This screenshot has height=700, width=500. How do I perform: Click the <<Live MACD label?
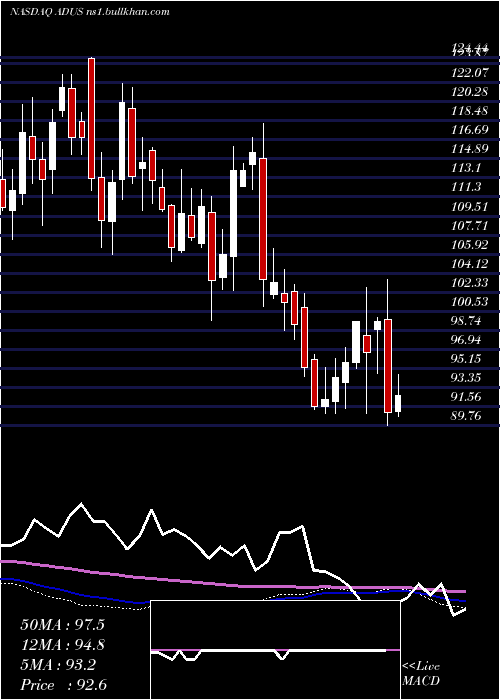coord(421,673)
